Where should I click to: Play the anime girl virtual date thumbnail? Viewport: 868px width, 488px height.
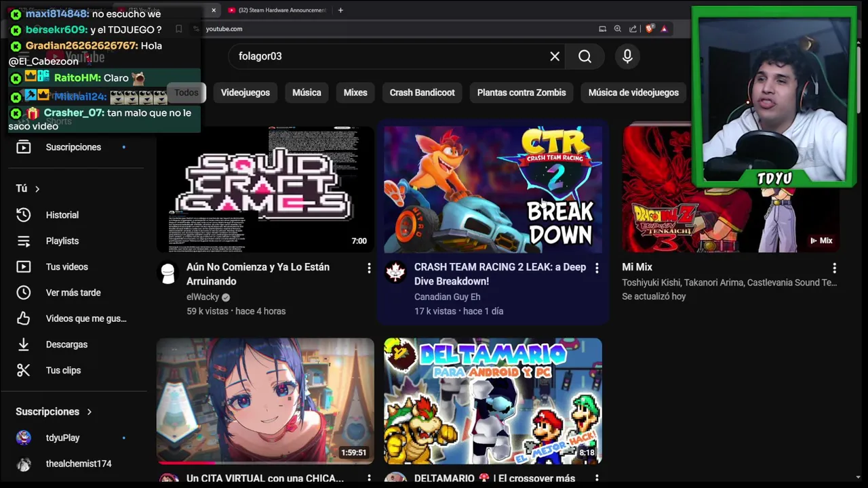(265, 401)
